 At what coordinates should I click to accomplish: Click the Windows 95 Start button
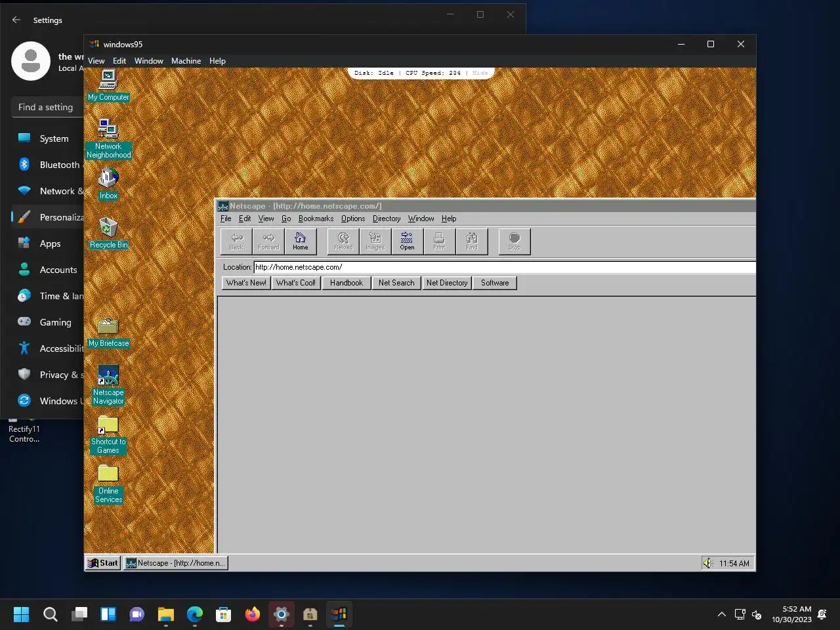click(x=103, y=563)
